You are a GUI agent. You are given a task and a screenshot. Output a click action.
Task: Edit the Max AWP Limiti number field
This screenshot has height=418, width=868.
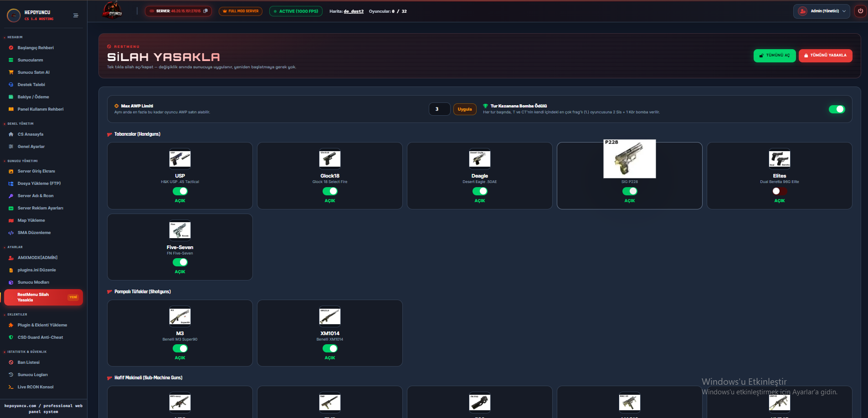(439, 109)
